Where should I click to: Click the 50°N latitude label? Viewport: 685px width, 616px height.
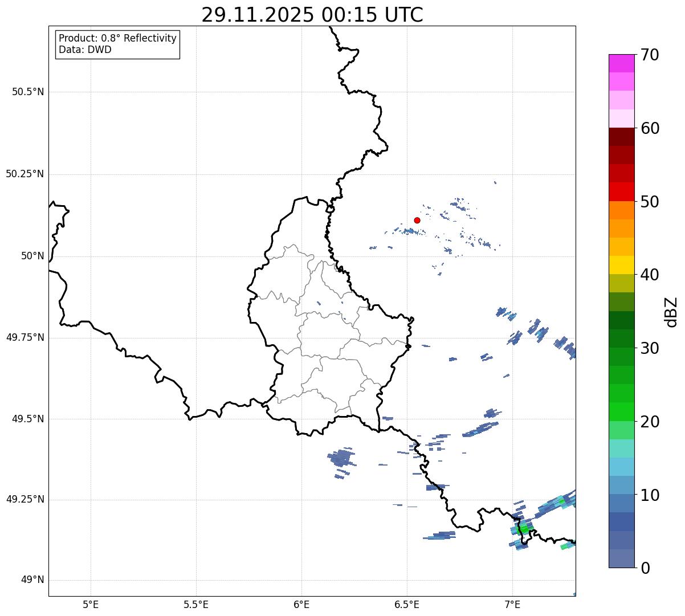[32, 256]
